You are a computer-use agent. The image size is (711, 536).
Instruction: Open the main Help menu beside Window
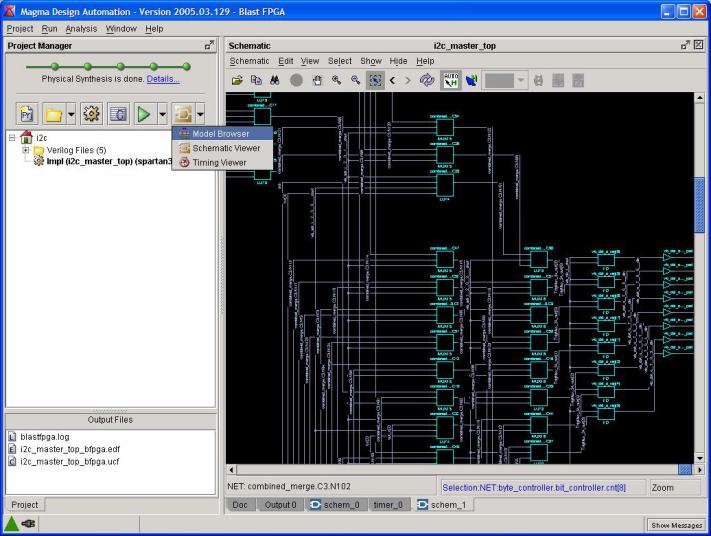[154, 29]
